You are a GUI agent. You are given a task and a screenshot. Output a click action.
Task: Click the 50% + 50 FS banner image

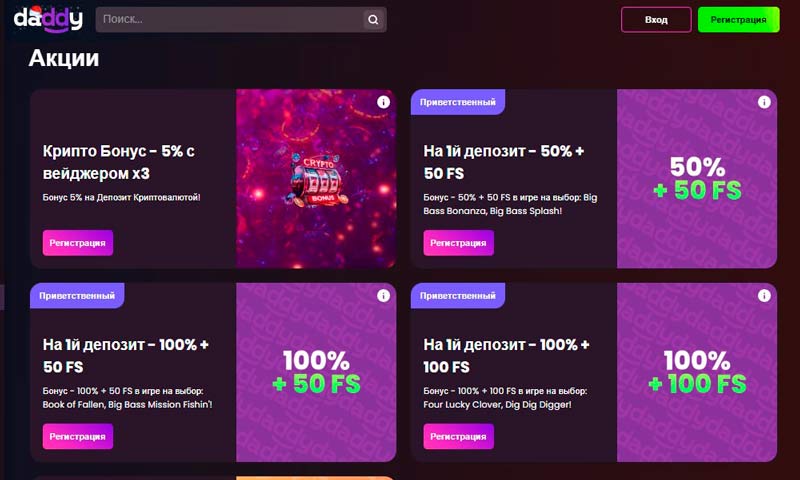[697, 179]
